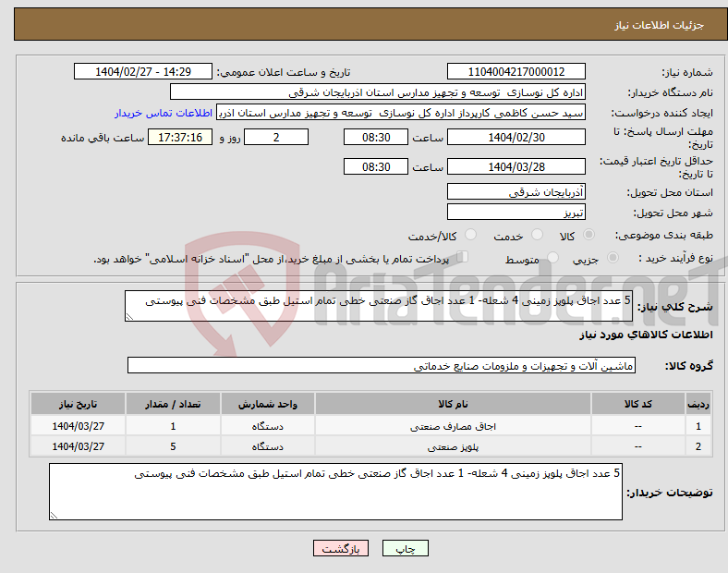This screenshot has height=573, width=728.
Task: Select the جزیی purchase type radio
Action: point(613,258)
